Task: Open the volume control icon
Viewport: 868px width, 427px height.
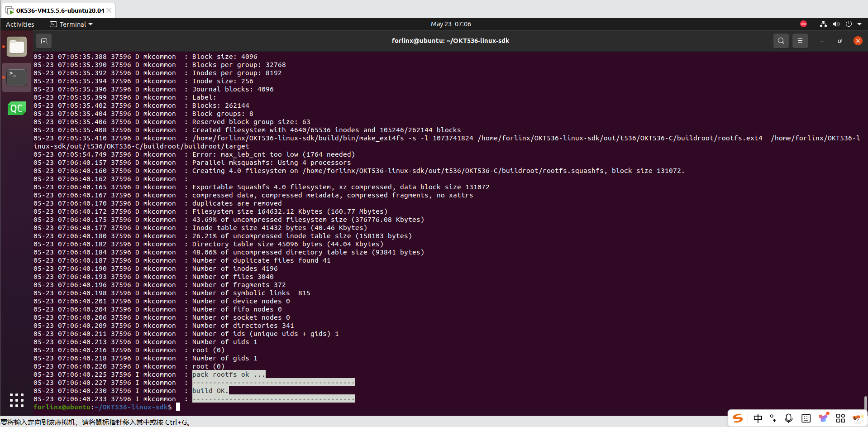Action: point(836,24)
